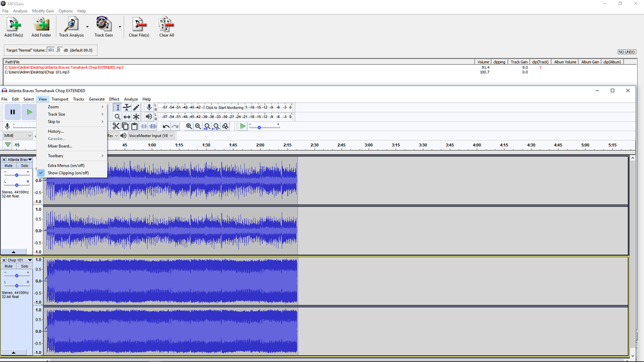The image size is (644, 362).
Task: Adjust the Chop 101 gain slider
Action: [x=16, y=275]
